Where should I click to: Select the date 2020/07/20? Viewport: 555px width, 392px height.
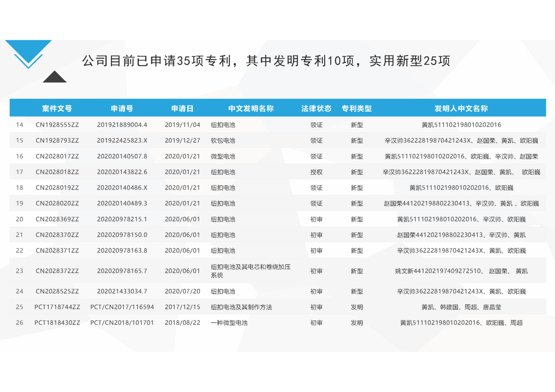(182, 291)
